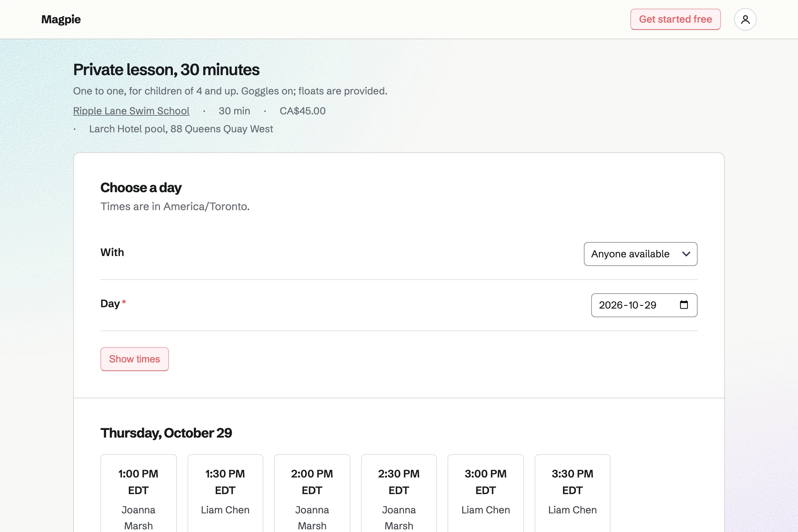Click the 'Larch Hotel pool, 88 Queens Quay West' address
The height and width of the screenshot is (532, 798).
click(x=181, y=129)
